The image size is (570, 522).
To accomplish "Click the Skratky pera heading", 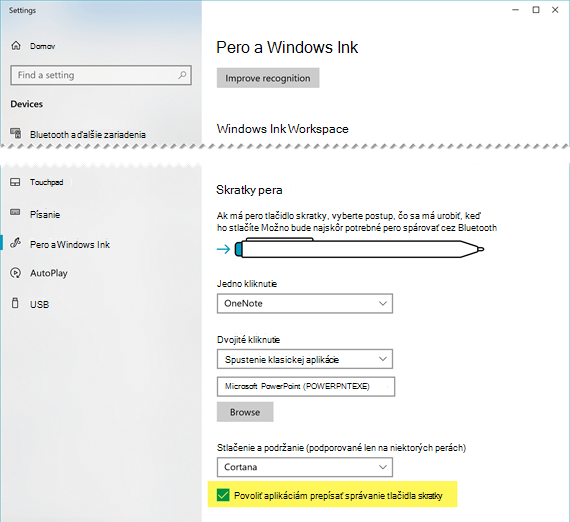I will 249,190.
